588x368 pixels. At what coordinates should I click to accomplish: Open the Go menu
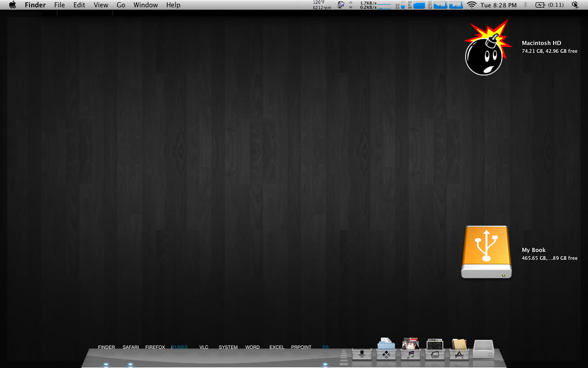tap(121, 5)
